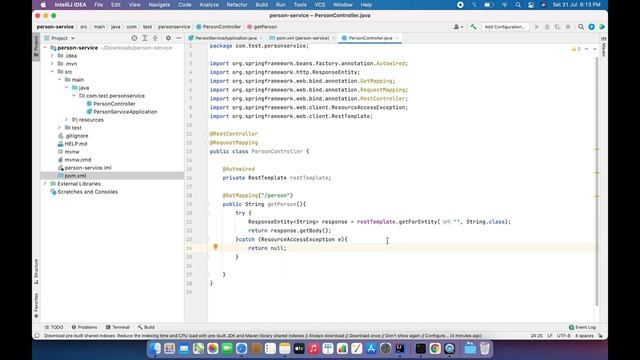This screenshot has width=640, height=360.
Task: Switch to PersonServiceApplication.java tab
Action: click(226, 38)
